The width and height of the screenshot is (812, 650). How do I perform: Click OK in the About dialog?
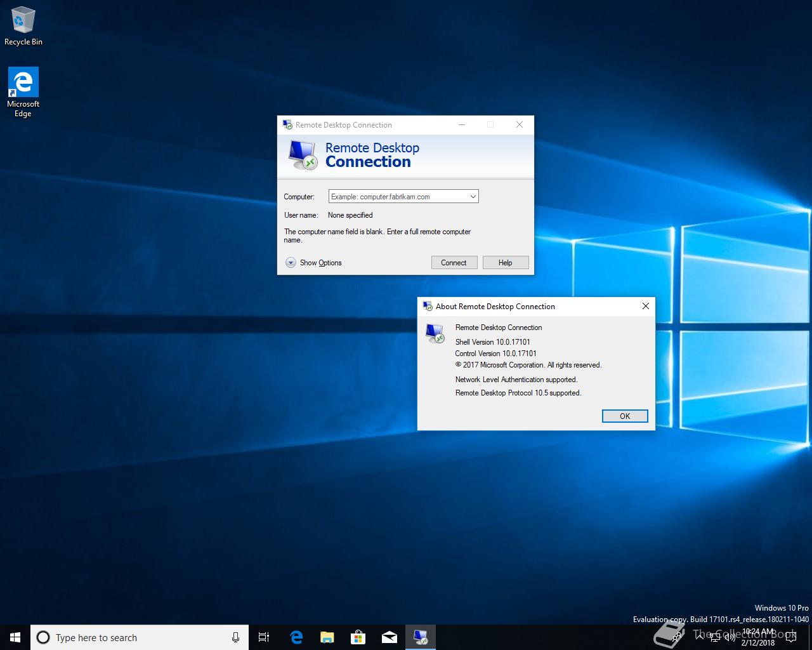pos(625,416)
